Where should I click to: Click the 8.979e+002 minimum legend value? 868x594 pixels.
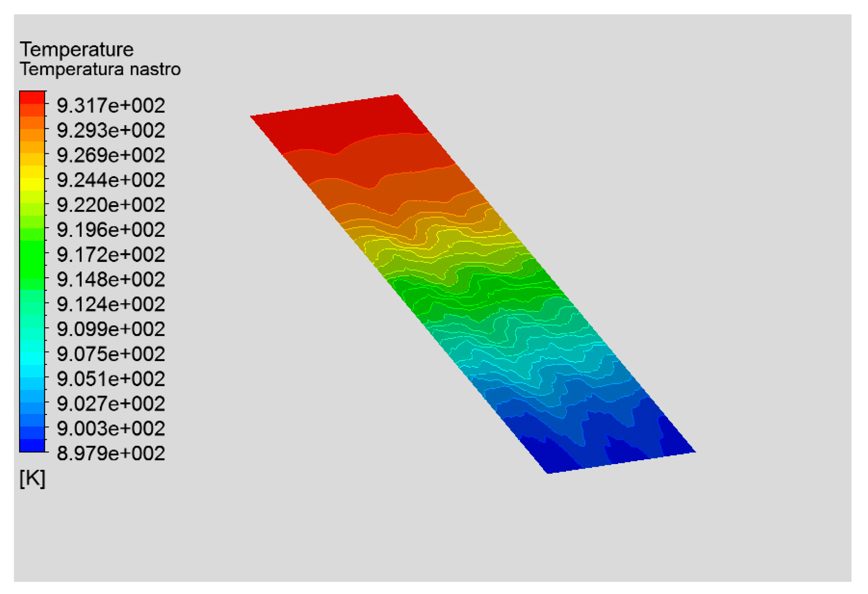111,453
